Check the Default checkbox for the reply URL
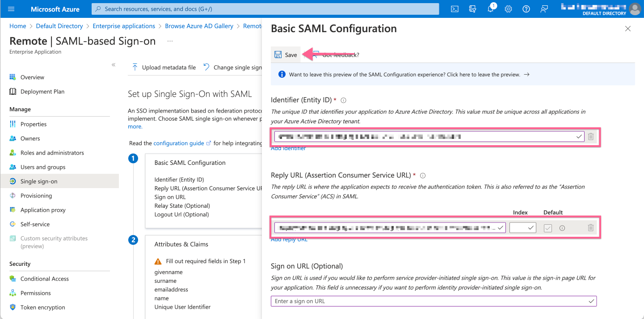Image resolution: width=644 pixels, height=319 pixels. [548, 227]
